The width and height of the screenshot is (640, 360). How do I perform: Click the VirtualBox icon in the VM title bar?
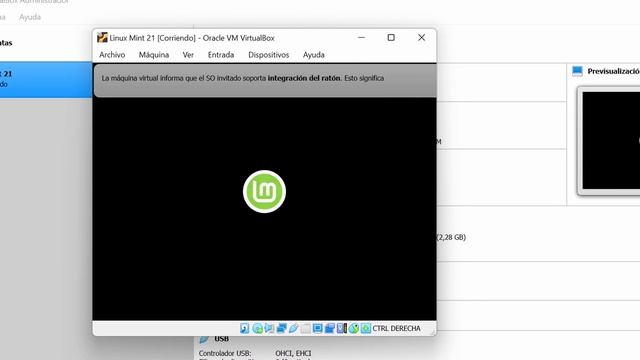pyautogui.click(x=102, y=38)
